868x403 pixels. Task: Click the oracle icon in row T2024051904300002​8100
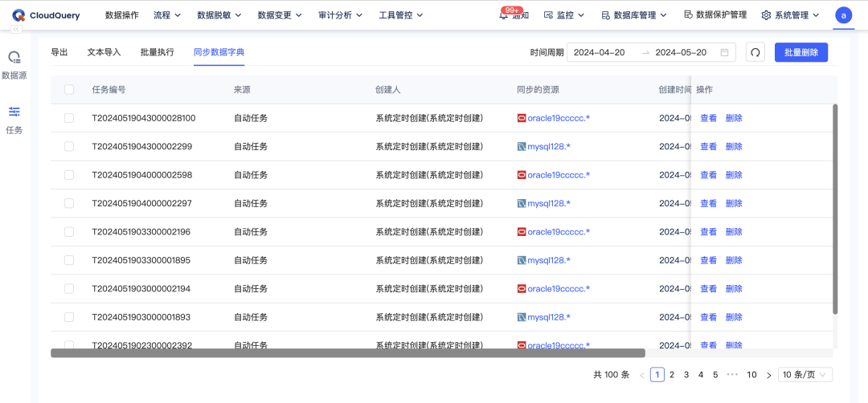point(521,118)
